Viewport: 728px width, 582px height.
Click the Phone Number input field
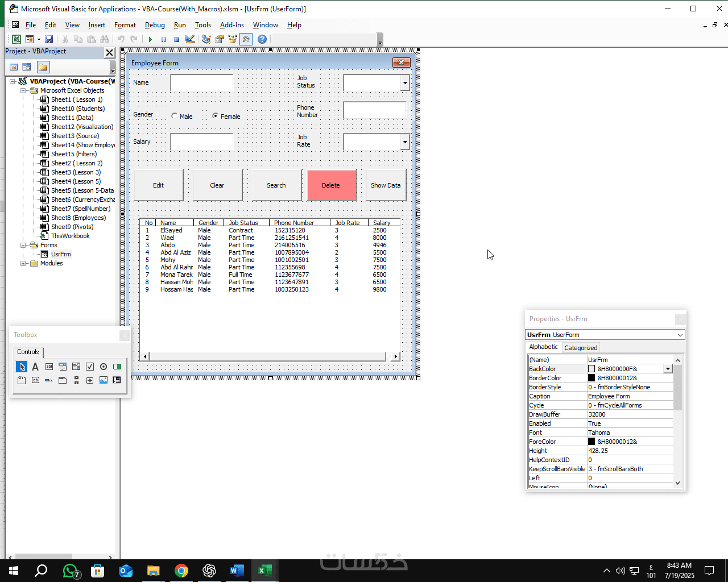pos(374,110)
